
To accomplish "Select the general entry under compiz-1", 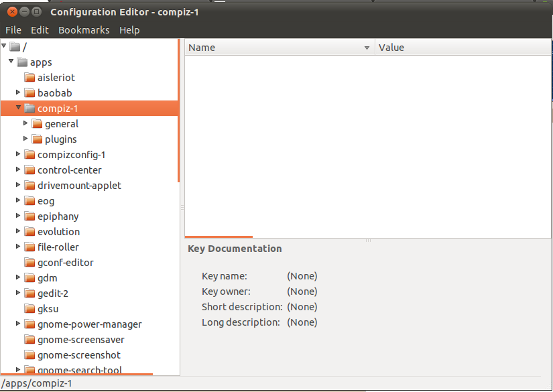I will coord(62,124).
